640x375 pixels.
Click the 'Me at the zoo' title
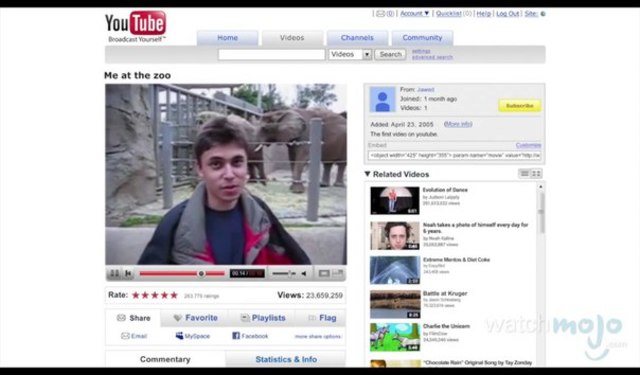pos(138,75)
